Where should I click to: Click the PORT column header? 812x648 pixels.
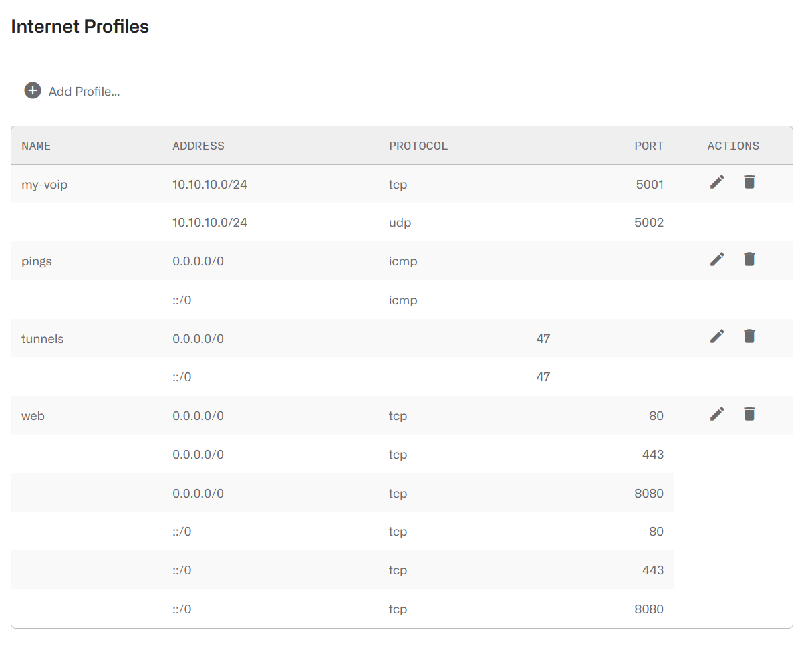649,145
